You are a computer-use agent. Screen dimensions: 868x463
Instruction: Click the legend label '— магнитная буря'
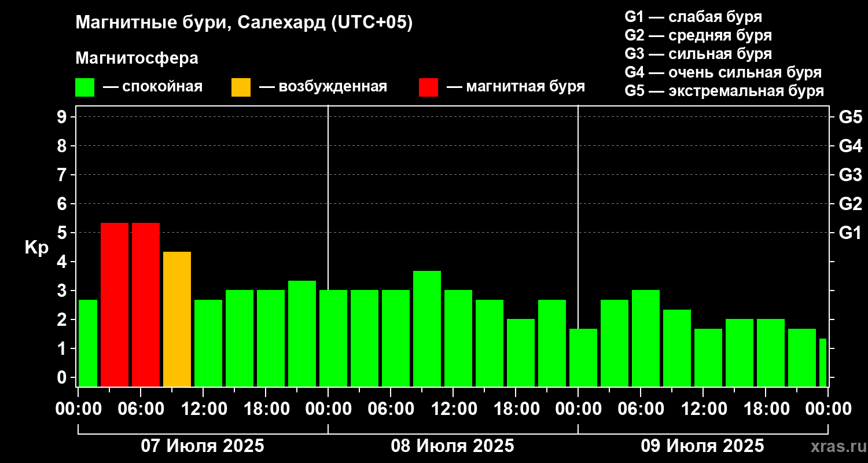pyautogui.click(x=516, y=87)
